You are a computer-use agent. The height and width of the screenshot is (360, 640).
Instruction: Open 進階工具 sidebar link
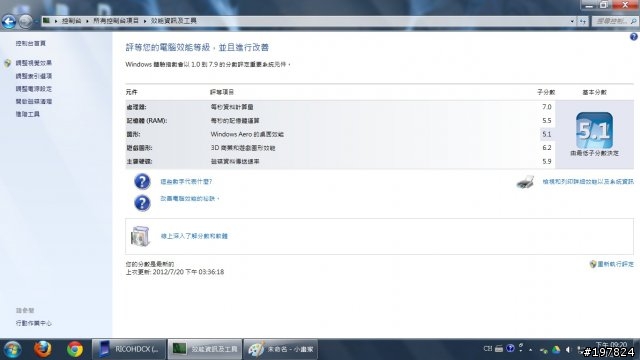27,114
